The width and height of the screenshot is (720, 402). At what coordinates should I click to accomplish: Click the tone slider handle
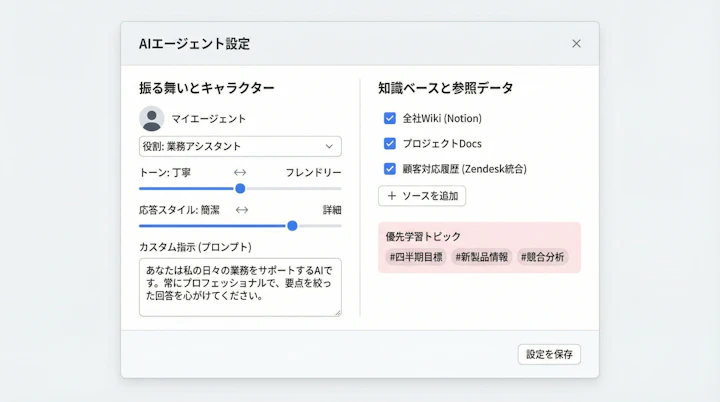point(240,188)
